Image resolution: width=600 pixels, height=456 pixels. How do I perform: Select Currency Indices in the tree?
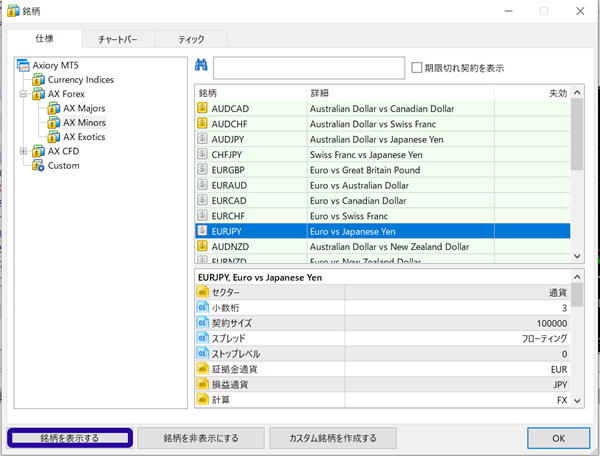(81, 80)
